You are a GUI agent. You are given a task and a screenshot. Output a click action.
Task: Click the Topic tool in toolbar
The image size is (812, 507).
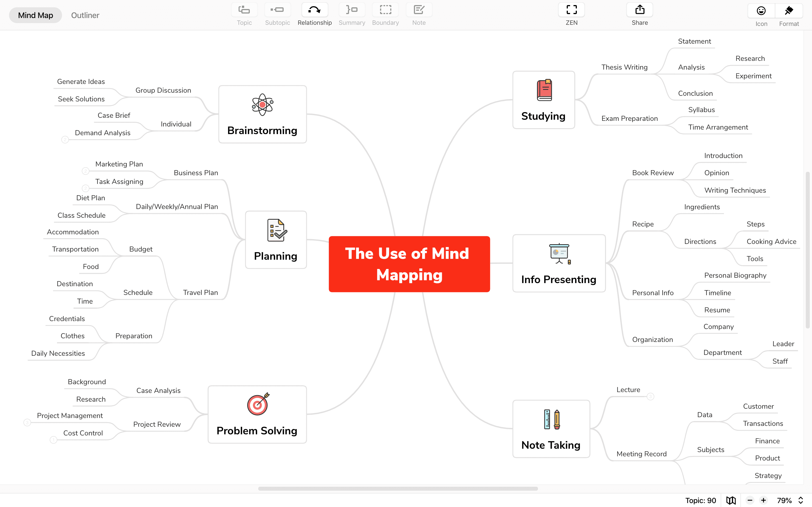pos(244,15)
